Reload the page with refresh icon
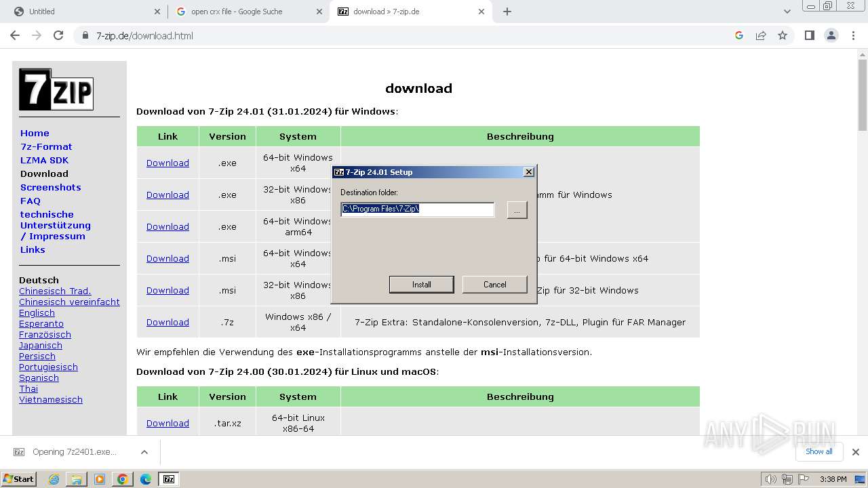Viewport: 868px width, 488px height. tap(58, 35)
